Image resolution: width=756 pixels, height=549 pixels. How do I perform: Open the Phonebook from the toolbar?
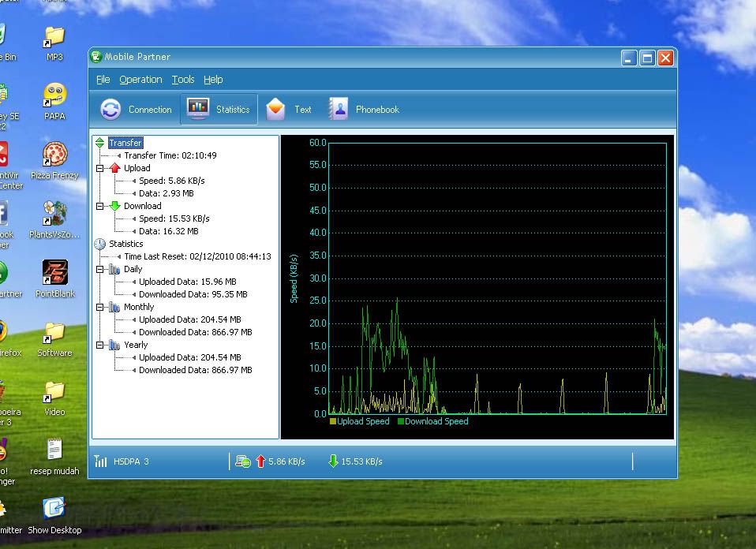coord(365,110)
